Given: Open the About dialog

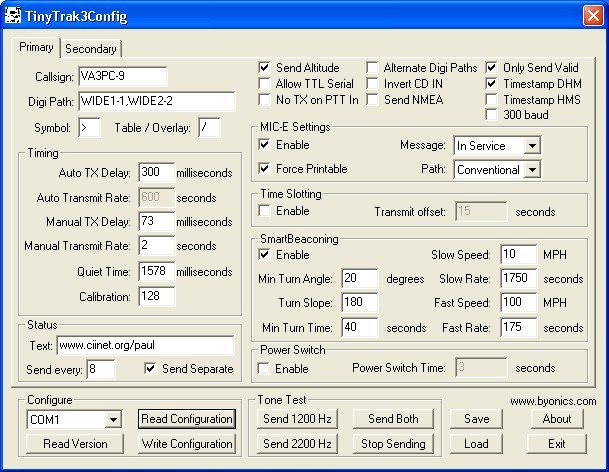Looking at the screenshot, I should [x=557, y=419].
